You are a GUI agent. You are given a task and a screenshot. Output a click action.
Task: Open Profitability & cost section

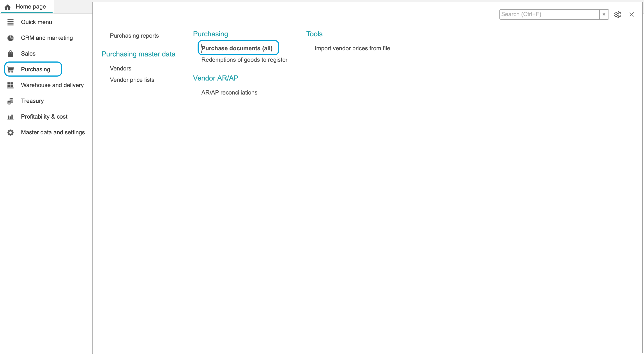(44, 116)
